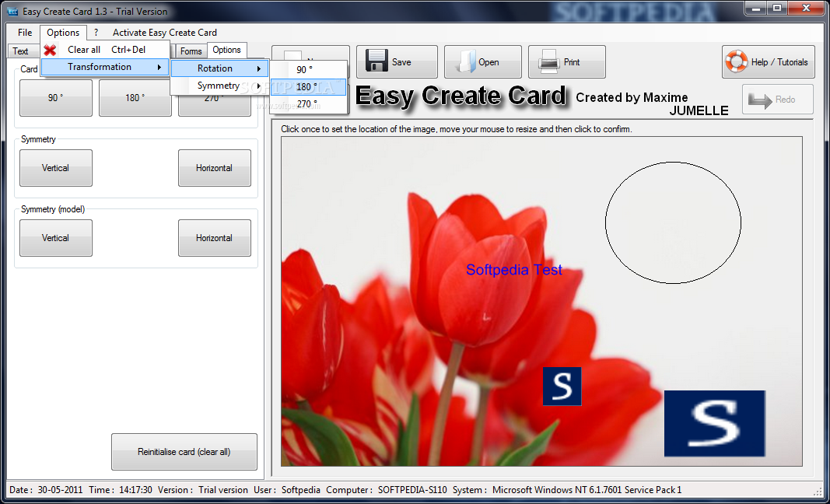The height and width of the screenshot is (504, 830).
Task: Expand the Transformation submenu
Action: (105, 67)
